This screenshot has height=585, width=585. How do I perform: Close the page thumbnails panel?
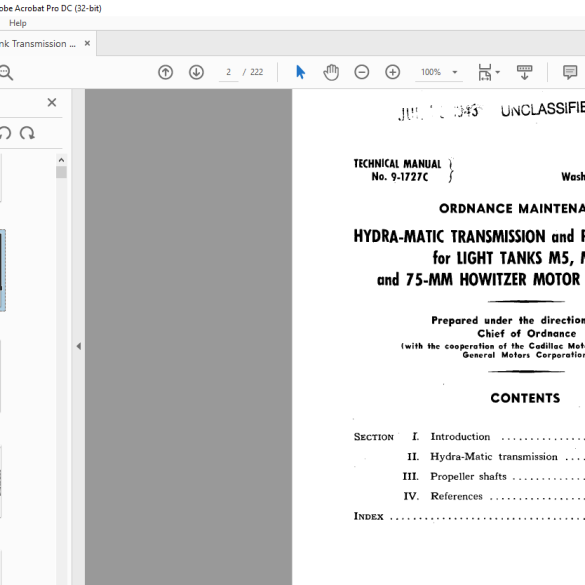point(52,102)
